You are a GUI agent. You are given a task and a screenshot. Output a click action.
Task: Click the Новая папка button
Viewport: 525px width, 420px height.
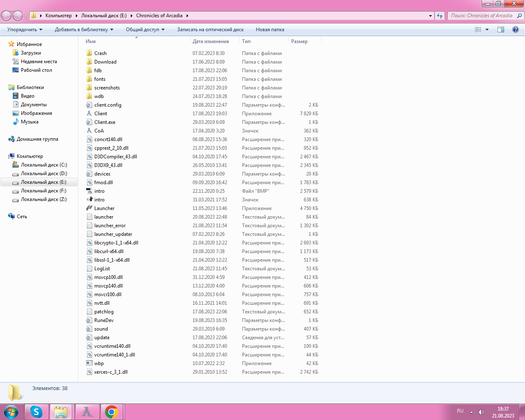[270, 30]
